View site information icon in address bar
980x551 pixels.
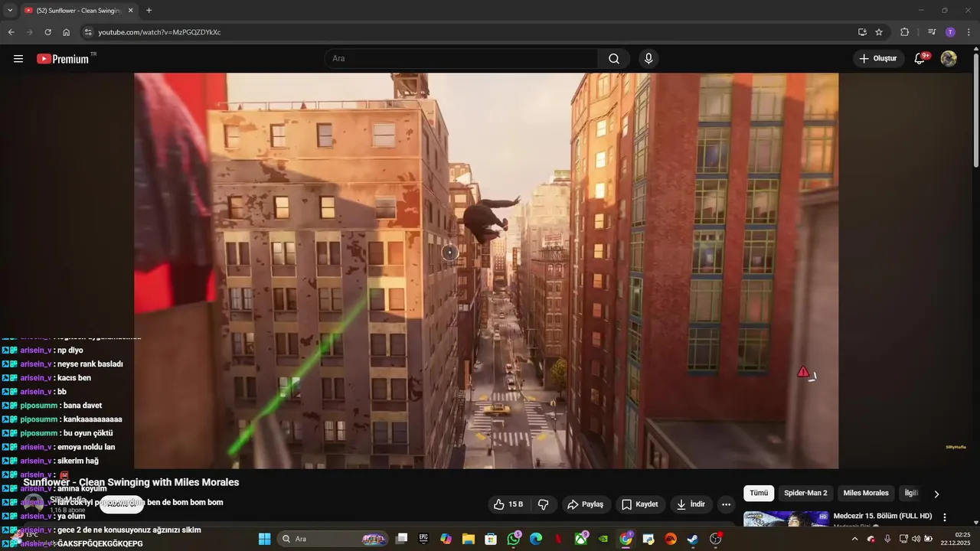point(88,32)
